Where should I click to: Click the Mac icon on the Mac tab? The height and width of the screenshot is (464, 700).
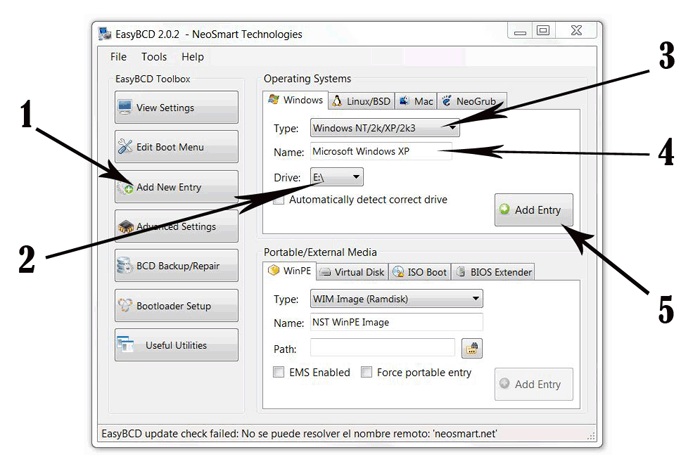click(404, 101)
